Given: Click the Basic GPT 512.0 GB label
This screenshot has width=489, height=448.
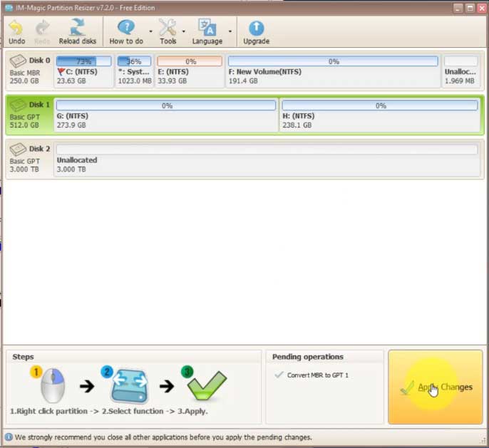Looking at the screenshot, I should [x=25, y=121].
